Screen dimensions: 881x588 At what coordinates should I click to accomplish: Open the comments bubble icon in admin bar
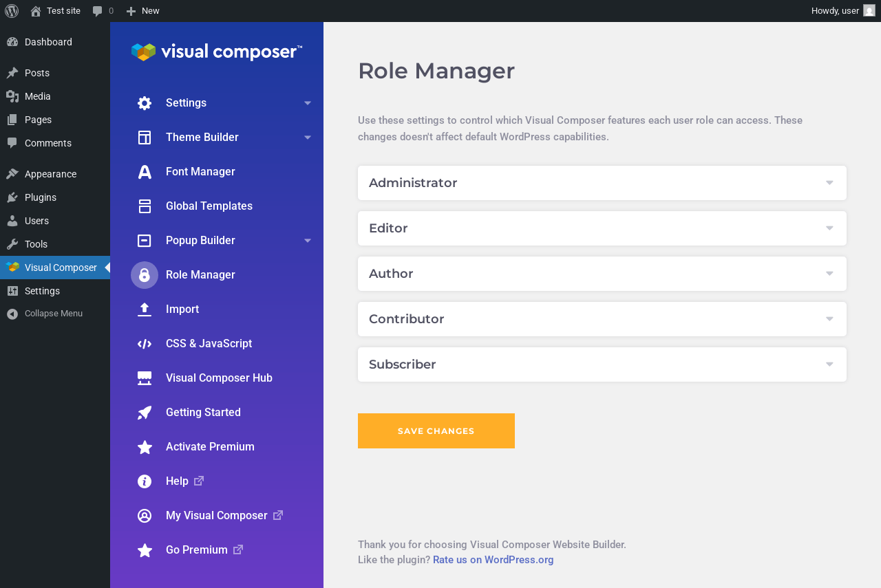pyautogui.click(x=98, y=11)
